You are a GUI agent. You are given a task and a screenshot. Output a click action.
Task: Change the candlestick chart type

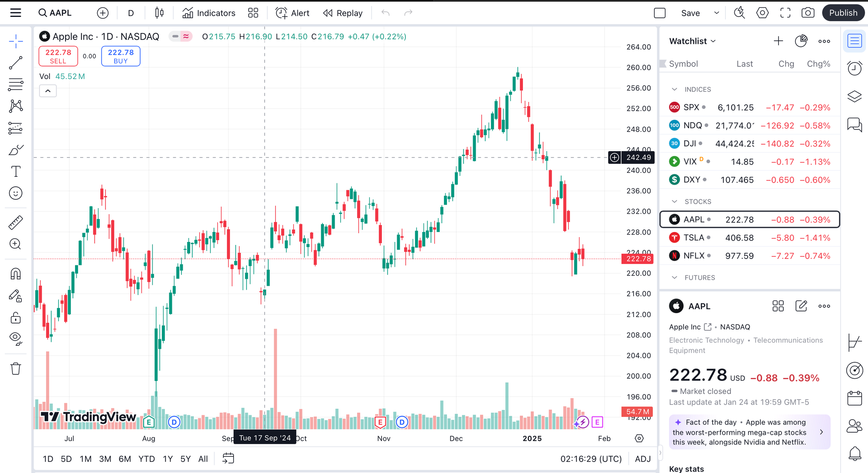coord(159,13)
